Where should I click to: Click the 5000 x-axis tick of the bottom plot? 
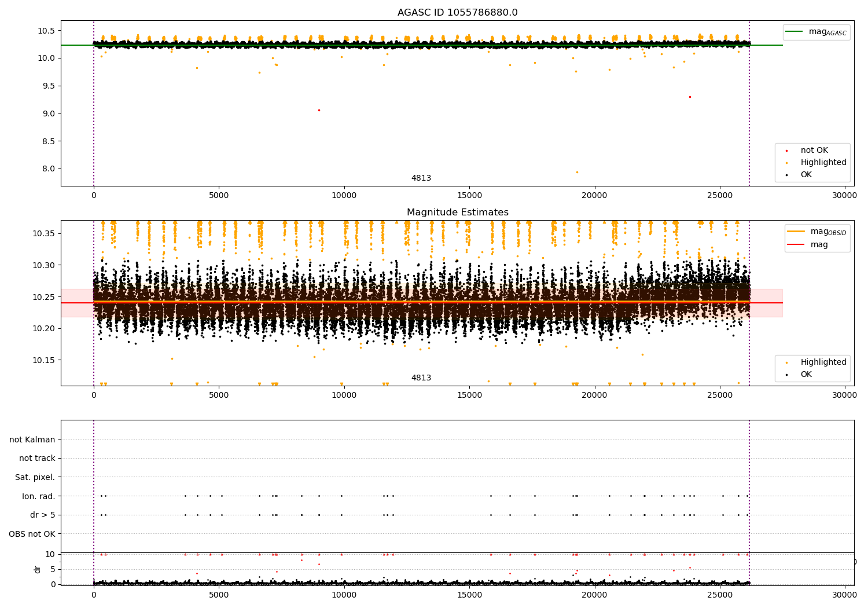pos(219,595)
